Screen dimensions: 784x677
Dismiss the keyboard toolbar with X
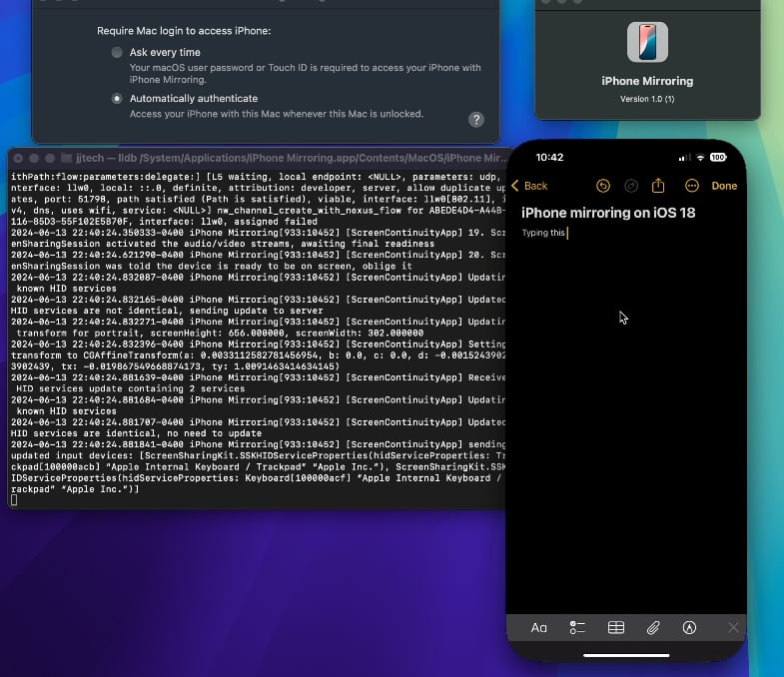pos(733,628)
